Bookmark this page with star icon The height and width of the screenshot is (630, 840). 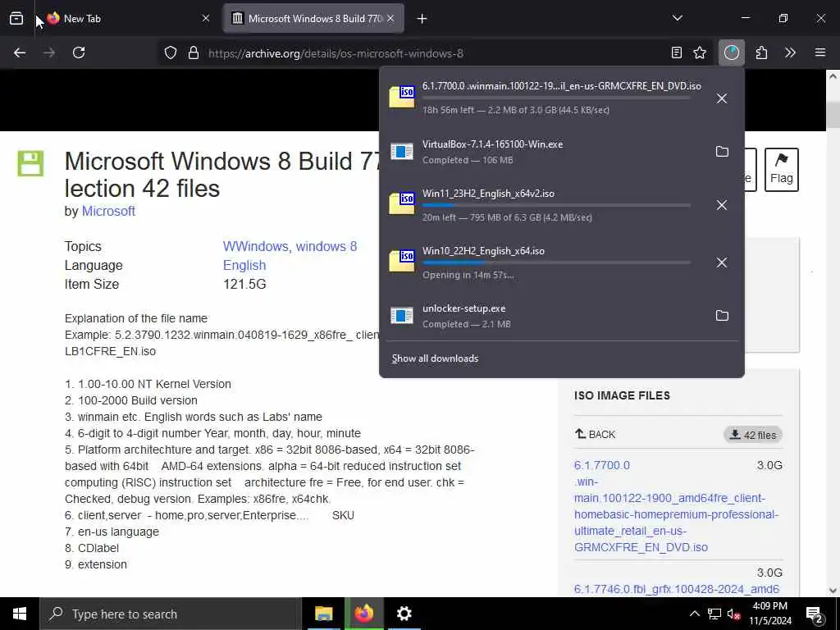point(700,52)
